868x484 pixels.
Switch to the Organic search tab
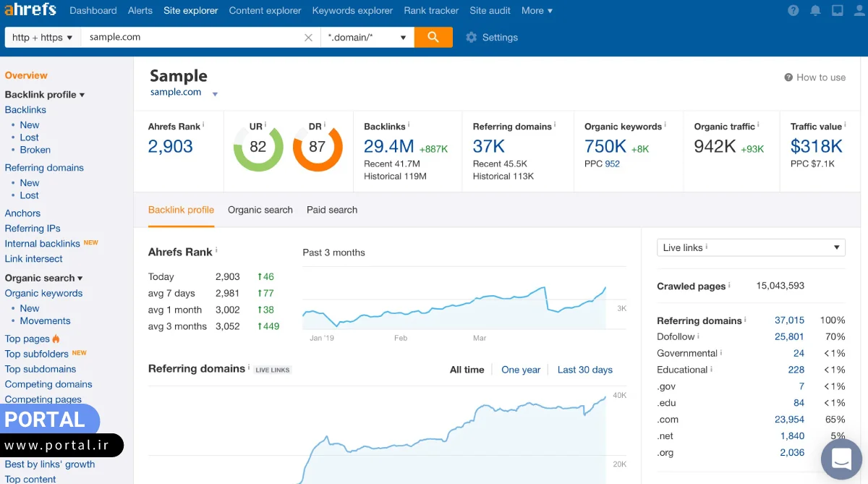[x=260, y=210]
